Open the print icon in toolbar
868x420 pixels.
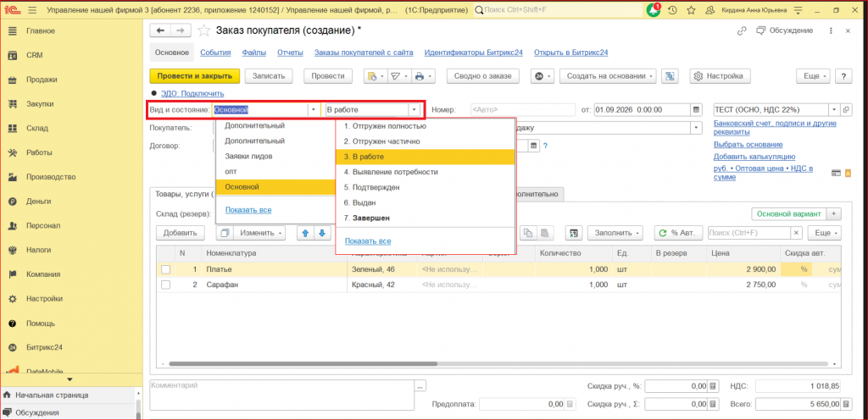423,76
